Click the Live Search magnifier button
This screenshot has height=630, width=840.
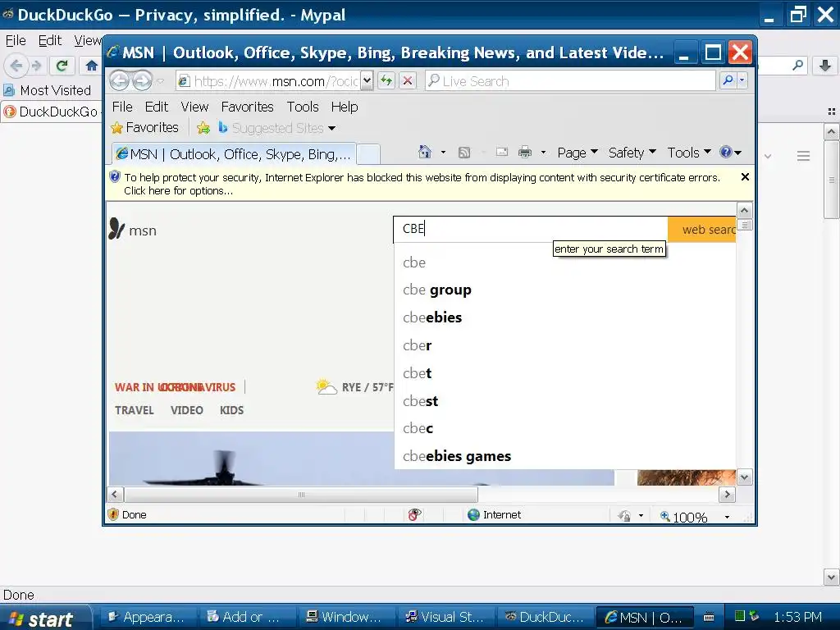click(728, 81)
